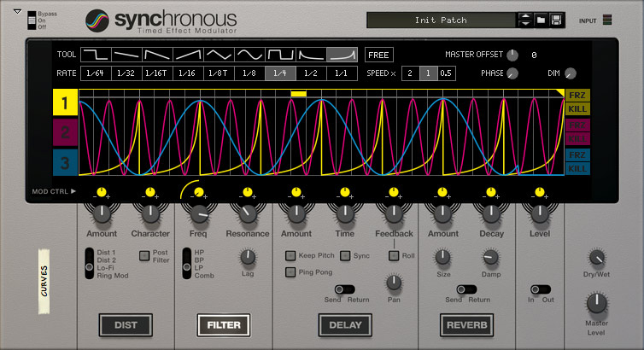644x350 pixels.
Task: Select the step-down curve tool
Action: point(97,55)
